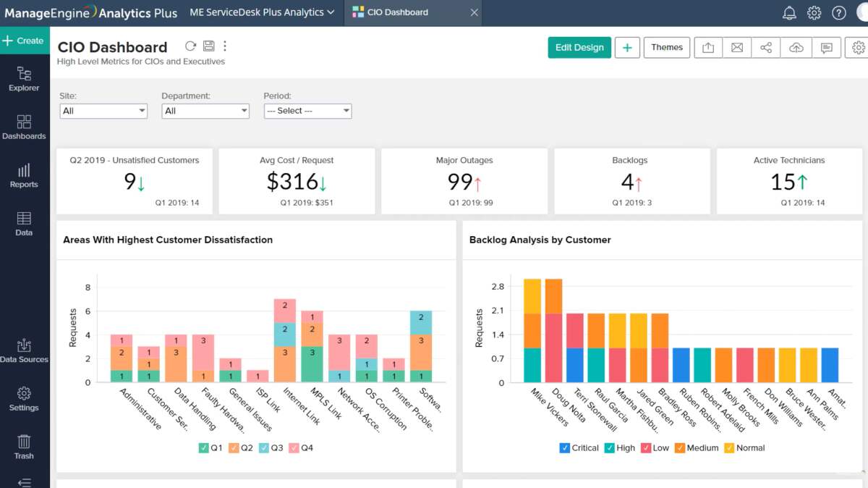Share the dashboard with the share icon
This screenshot has height=488, width=868.
click(x=766, y=47)
